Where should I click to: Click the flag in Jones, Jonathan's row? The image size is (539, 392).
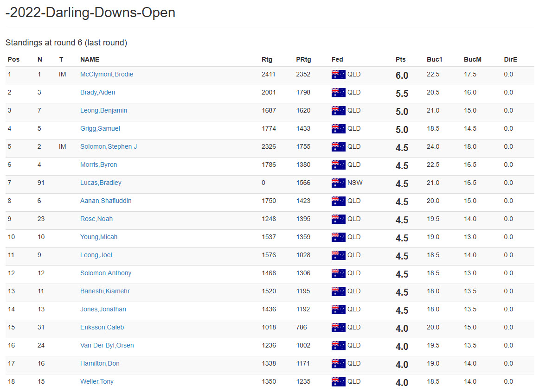339,310
